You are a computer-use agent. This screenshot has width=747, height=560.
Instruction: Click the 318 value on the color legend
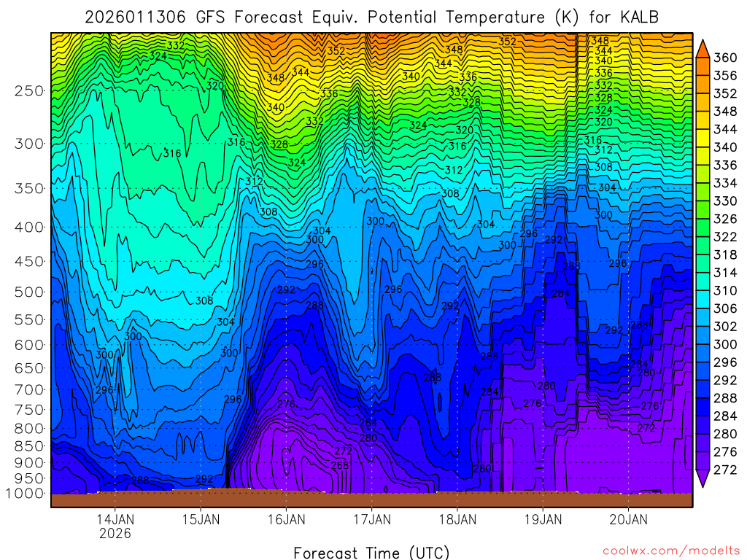pyautogui.click(x=725, y=254)
